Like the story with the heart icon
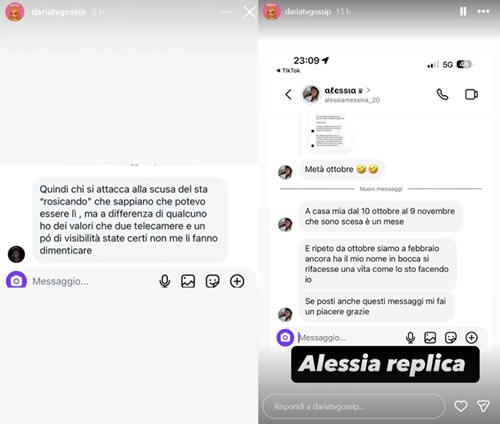500x424 pixels. tap(461, 406)
